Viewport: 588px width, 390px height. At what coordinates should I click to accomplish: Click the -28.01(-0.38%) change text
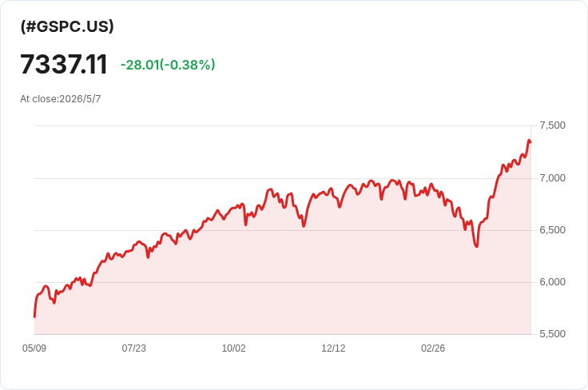click(168, 65)
